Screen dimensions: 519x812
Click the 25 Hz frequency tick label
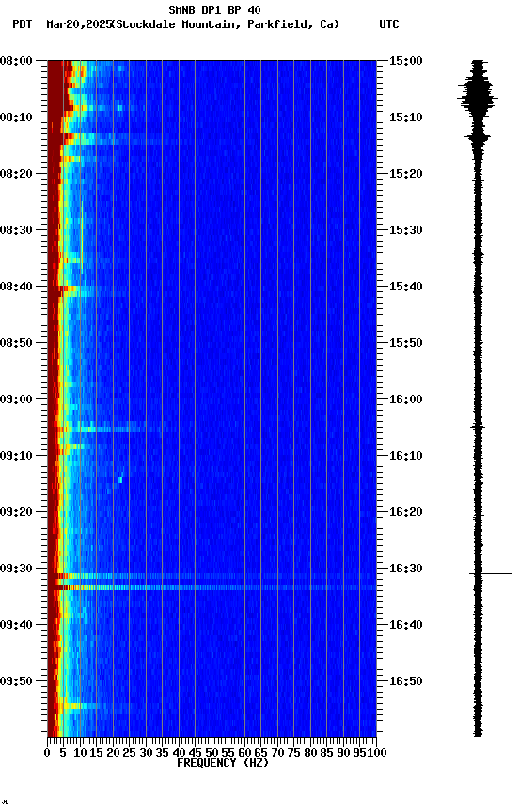click(129, 753)
